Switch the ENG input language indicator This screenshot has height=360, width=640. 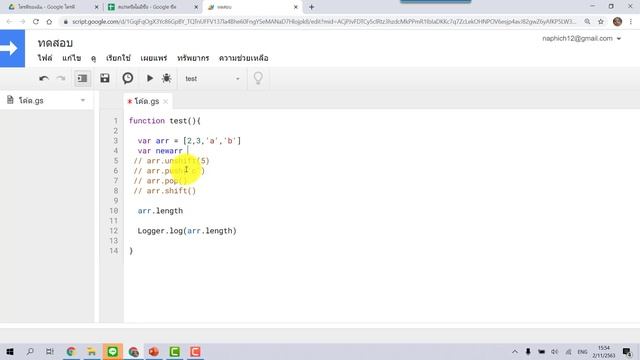click(582, 351)
